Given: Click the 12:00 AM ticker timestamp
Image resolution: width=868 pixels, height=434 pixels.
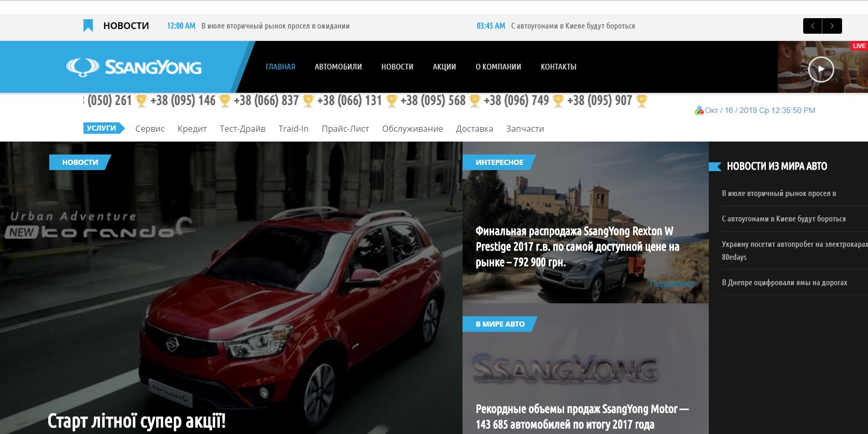Looking at the screenshot, I should click(181, 26).
